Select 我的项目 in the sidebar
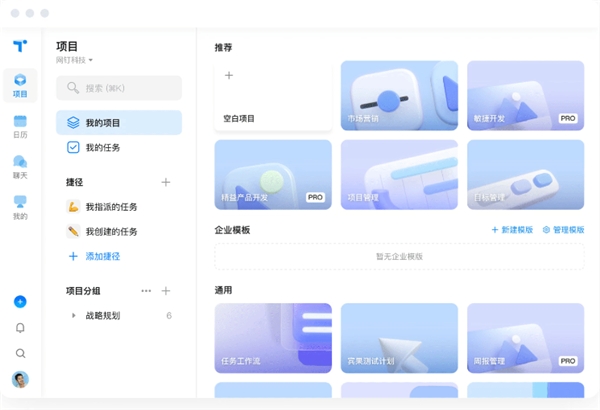This screenshot has width=600, height=410. pos(119,123)
